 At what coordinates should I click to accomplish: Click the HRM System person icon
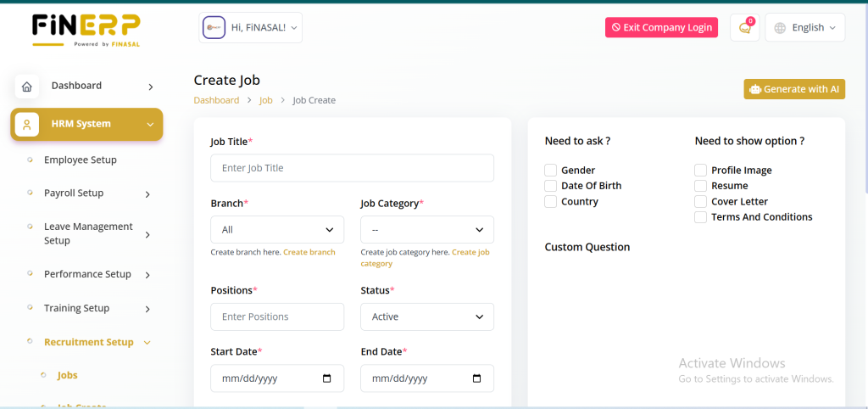click(x=27, y=125)
